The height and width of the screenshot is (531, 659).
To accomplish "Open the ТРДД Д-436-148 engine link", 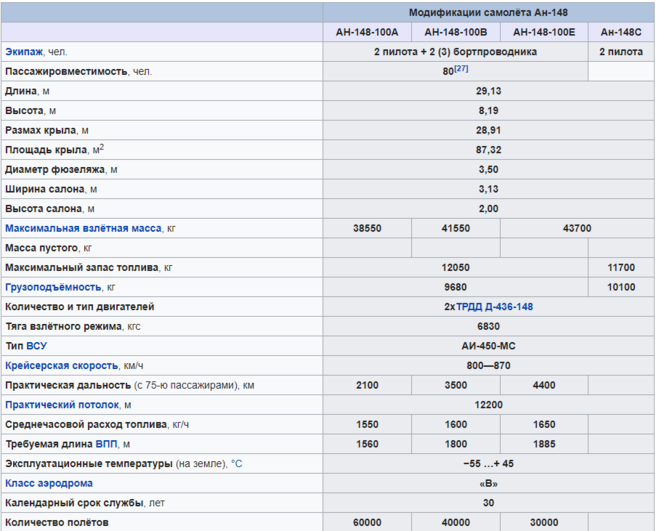I will 494,307.
